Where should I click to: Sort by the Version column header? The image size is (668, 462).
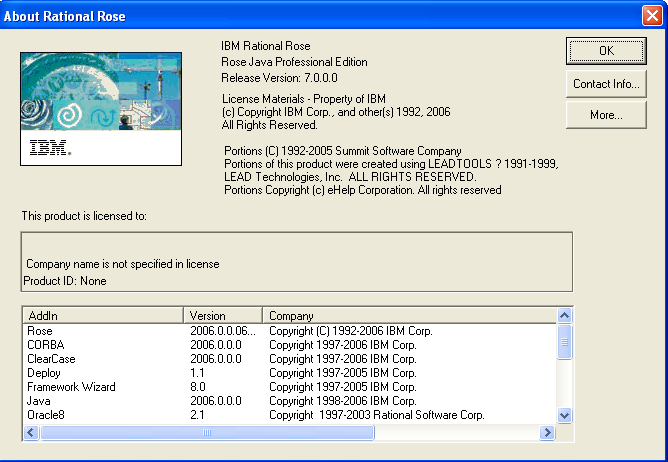223,315
